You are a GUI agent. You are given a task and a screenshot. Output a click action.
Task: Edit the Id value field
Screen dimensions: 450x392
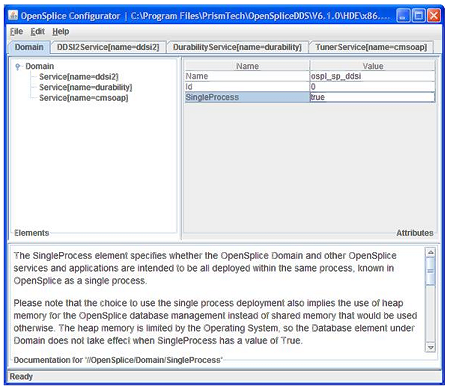(x=372, y=87)
